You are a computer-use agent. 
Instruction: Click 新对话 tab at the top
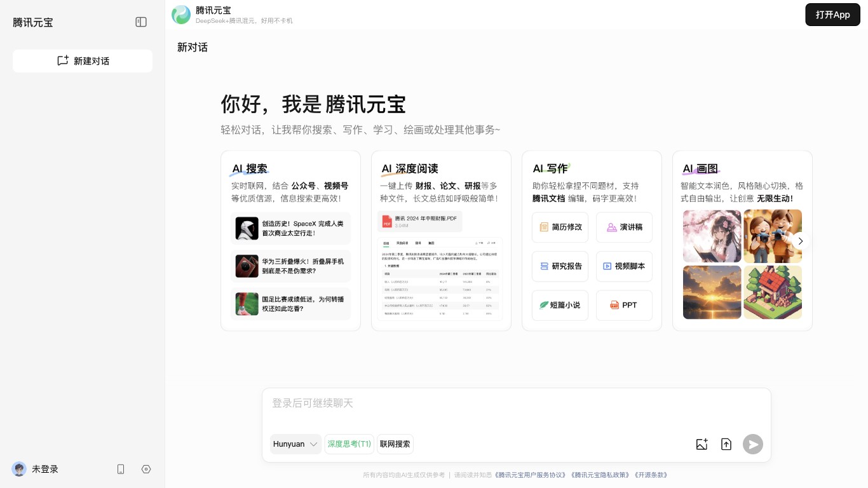pos(192,47)
